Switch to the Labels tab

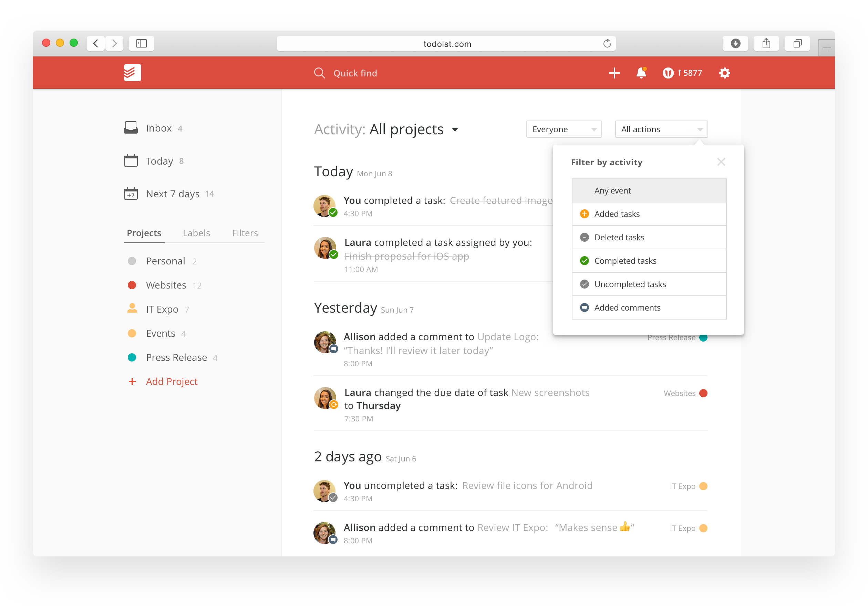coord(196,233)
